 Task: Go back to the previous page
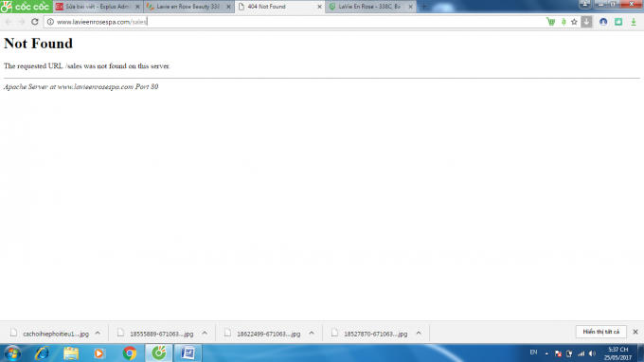(x=9, y=22)
